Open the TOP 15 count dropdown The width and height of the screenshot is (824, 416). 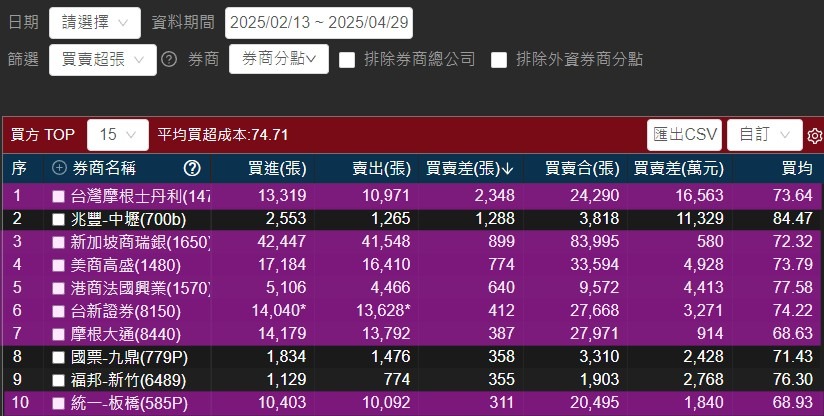click(118, 134)
